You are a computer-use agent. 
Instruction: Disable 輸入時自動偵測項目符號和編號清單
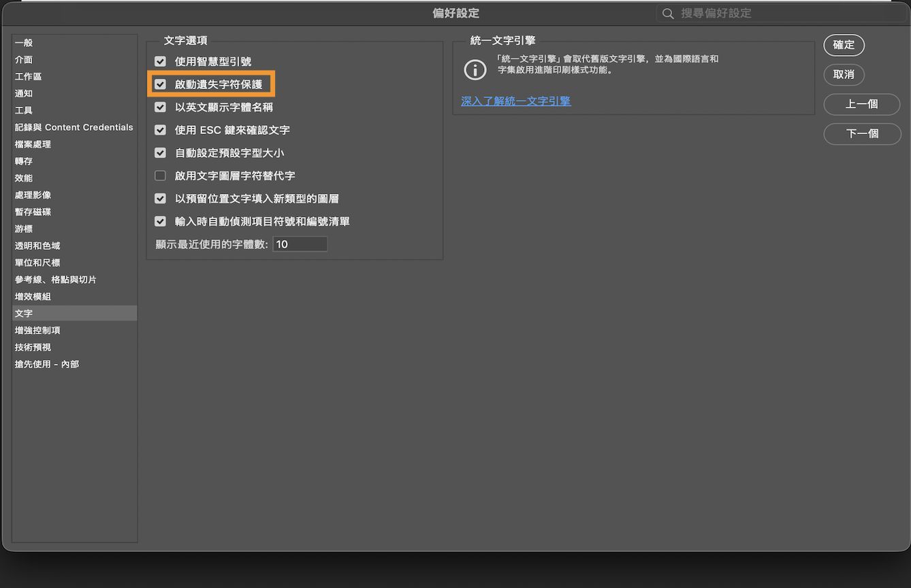pyautogui.click(x=160, y=221)
